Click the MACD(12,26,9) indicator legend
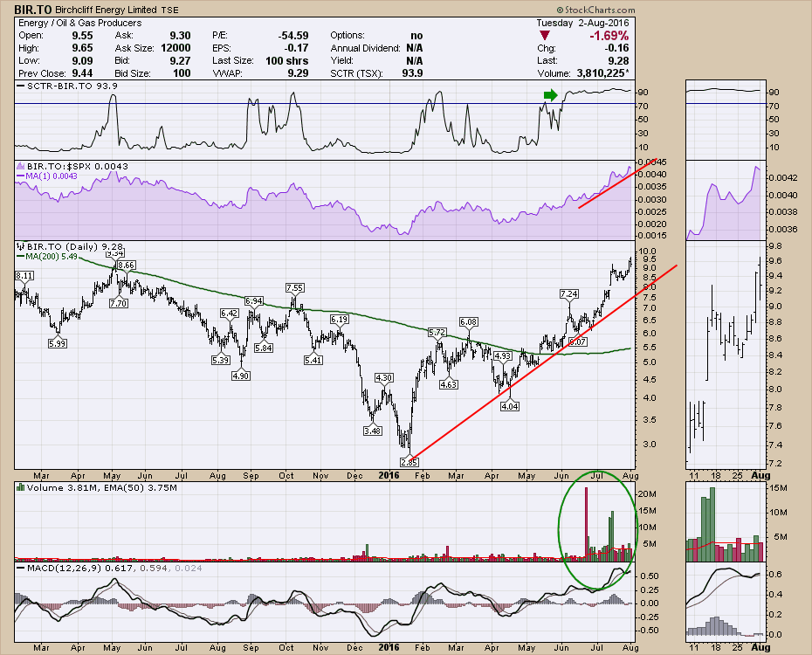The image size is (812, 655). pos(109,568)
